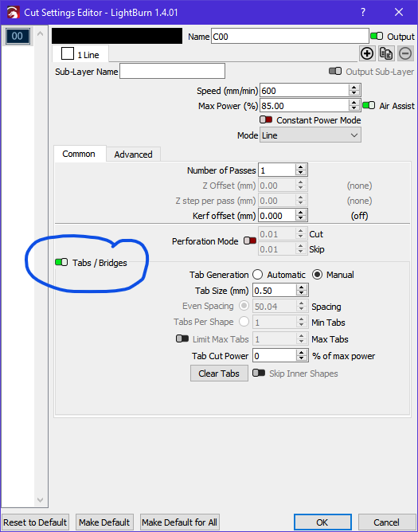Click Make Default for All button
Image resolution: width=418 pixels, height=532 pixels.
click(179, 522)
